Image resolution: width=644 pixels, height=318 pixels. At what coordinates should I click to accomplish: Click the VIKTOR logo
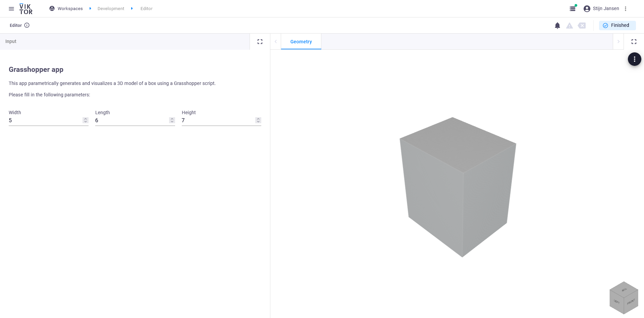(x=26, y=9)
